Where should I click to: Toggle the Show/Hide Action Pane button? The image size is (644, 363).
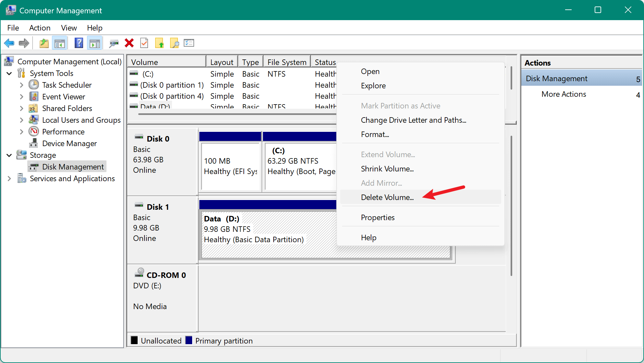pyautogui.click(x=95, y=43)
